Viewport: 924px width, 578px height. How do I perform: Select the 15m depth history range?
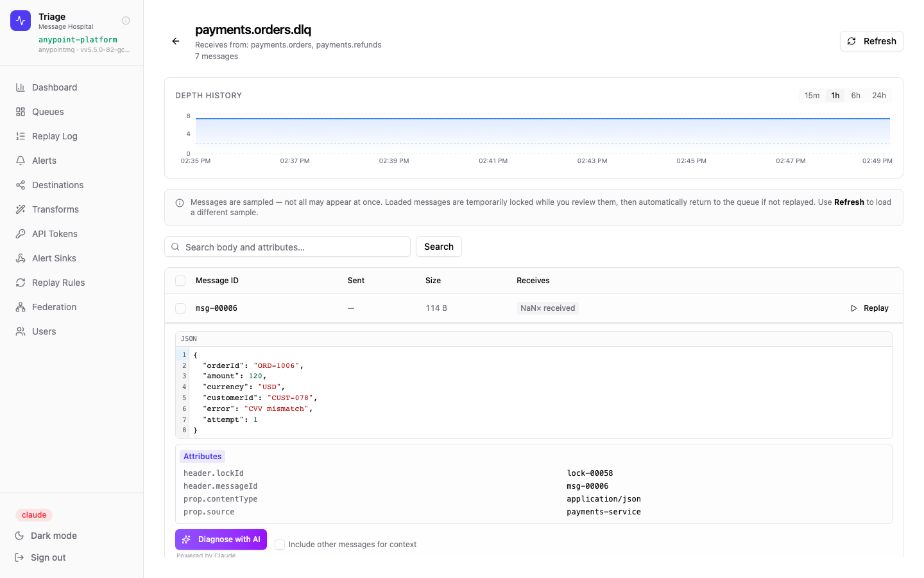click(x=812, y=96)
